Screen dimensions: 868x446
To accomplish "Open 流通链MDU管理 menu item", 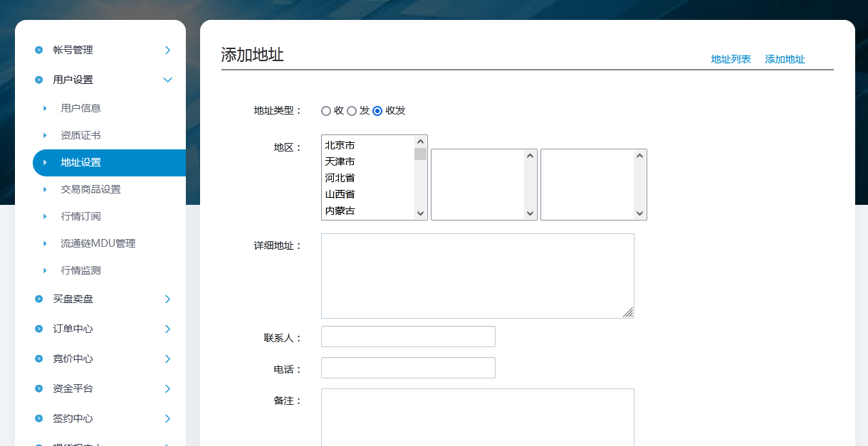I will point(98,243).
